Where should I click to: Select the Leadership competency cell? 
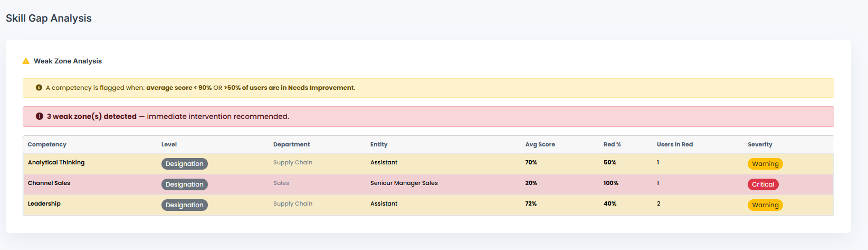[44, 203]
